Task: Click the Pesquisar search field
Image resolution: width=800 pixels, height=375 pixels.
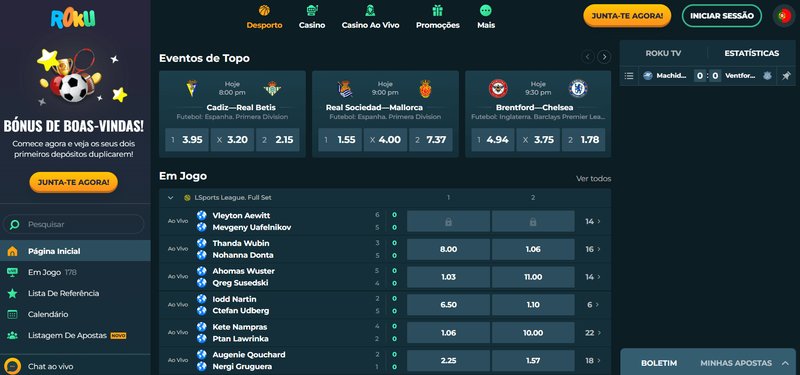Action: click(x=74, y=224)
